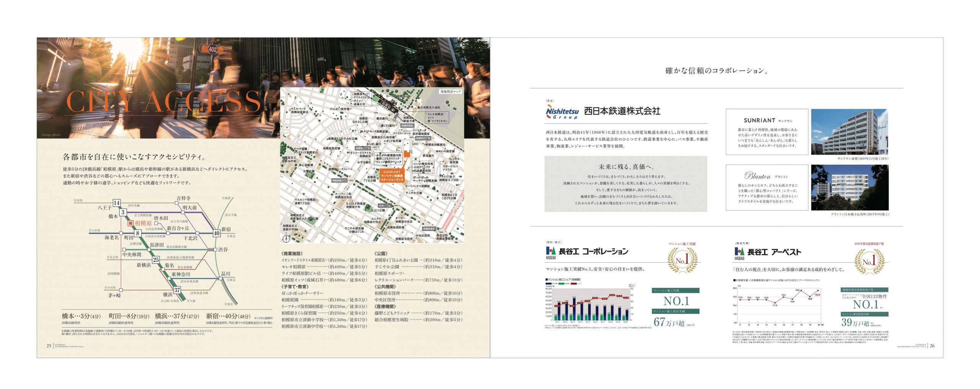Click the 全国133物件 text
Screen dimensions: 980x389
coord(874,296)
